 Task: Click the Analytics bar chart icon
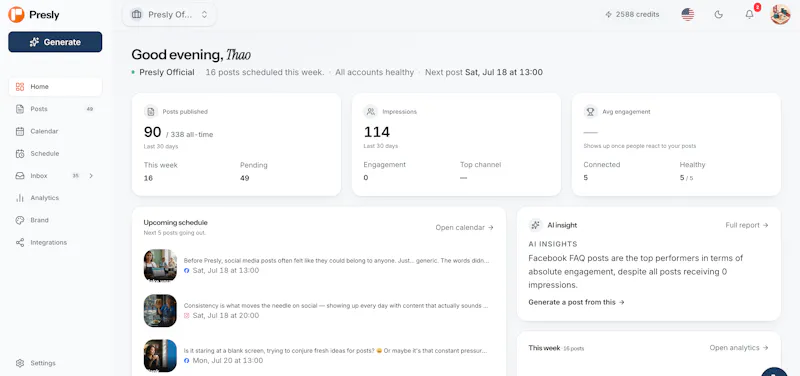point(20,198)
